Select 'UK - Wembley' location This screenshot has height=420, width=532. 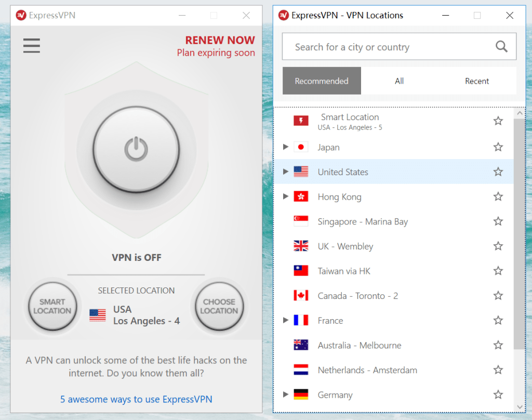point(345,246)
